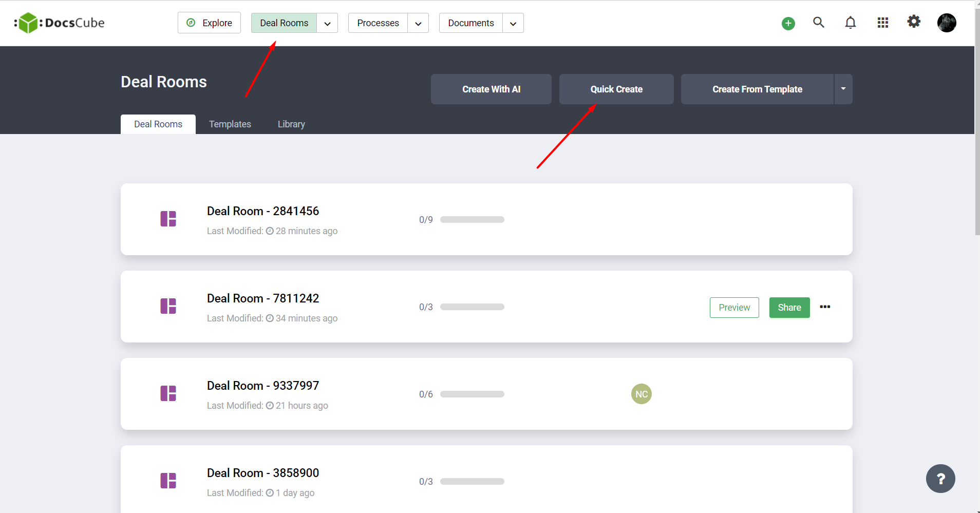Click the DocsCube logo
The width and height of the screenshot is (980, 513).
[x=60, y=23]
